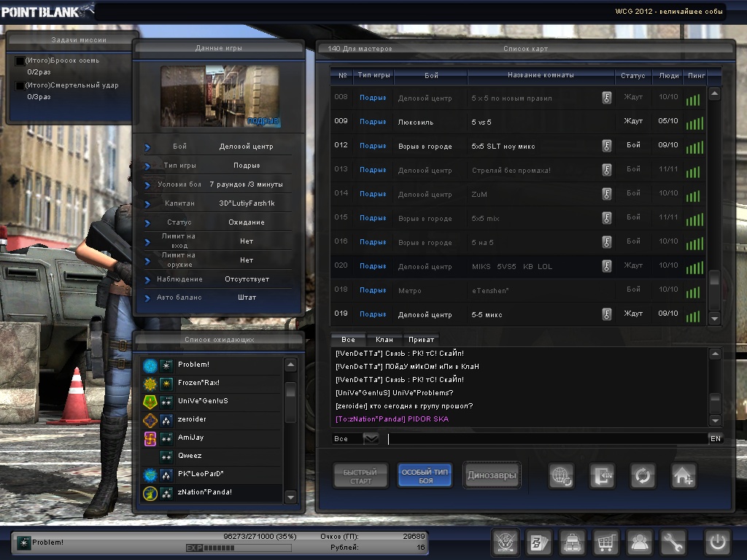
Task: Open the friends community icon
Action: [x=639, y=542]
